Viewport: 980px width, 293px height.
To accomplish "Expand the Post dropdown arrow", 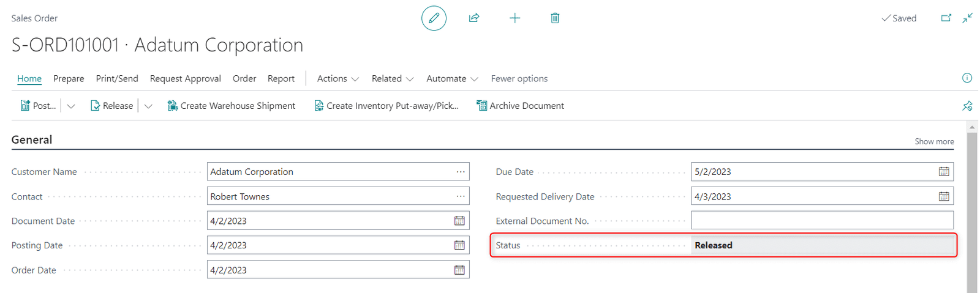I will (x=71, y=106).
